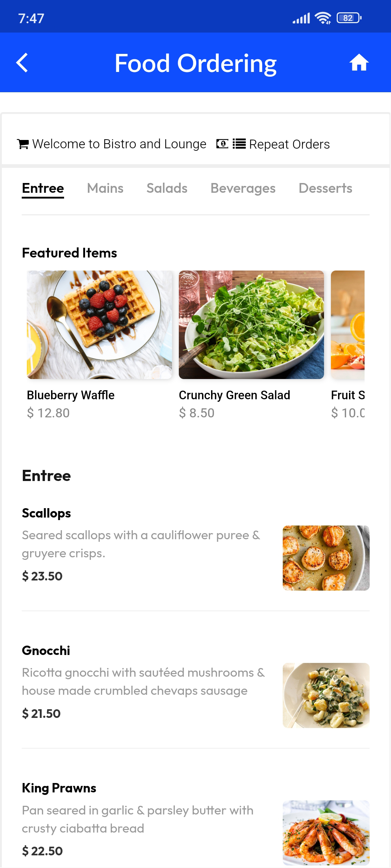Open Repeat Orders
The image size is (391, 868).
[289, 144]
